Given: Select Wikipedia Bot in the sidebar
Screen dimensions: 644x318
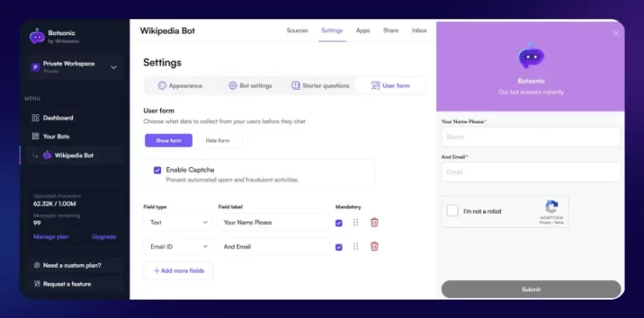Looking at the screenshot, I should tap(75, 155).
